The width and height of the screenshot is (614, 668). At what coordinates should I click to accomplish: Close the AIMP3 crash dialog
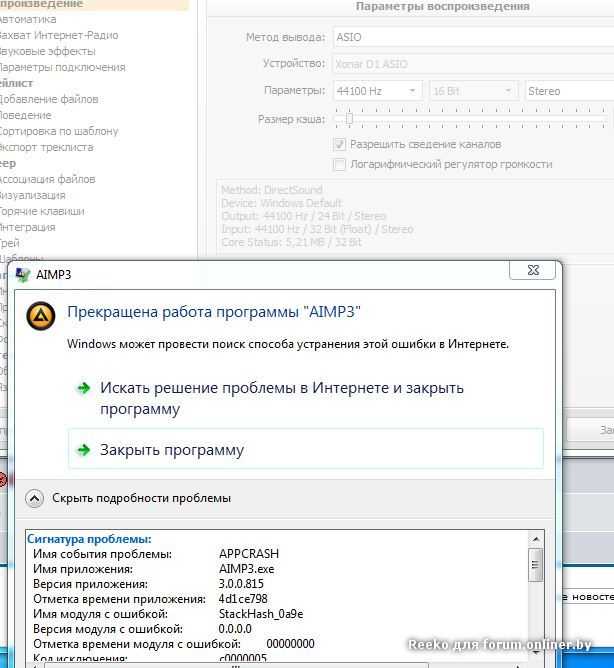pos(533,271)
